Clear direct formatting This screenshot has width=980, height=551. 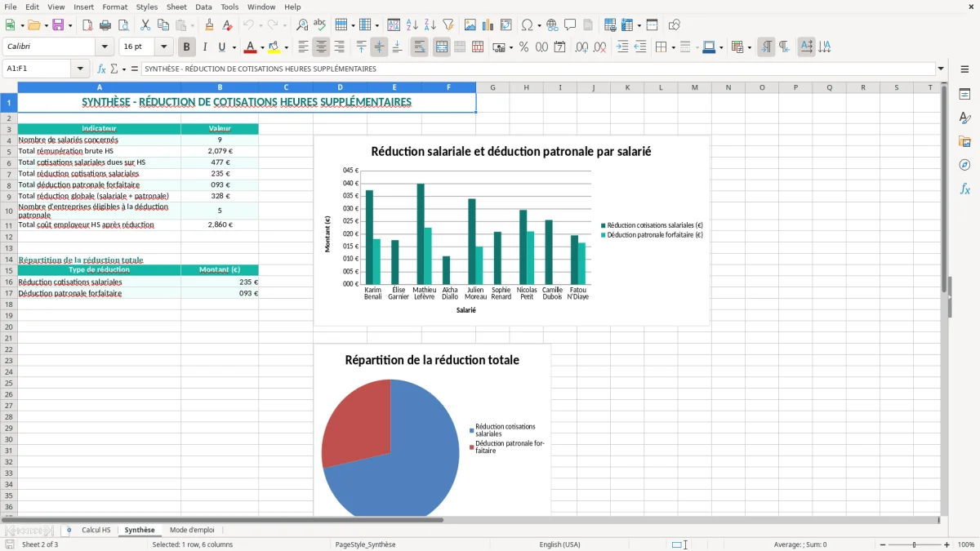point(227,25)
